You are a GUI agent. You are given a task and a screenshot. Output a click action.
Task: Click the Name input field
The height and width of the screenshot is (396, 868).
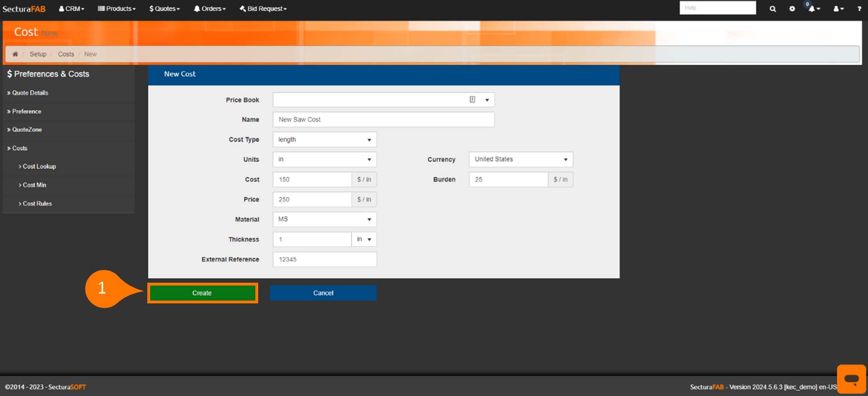point(383,120)
